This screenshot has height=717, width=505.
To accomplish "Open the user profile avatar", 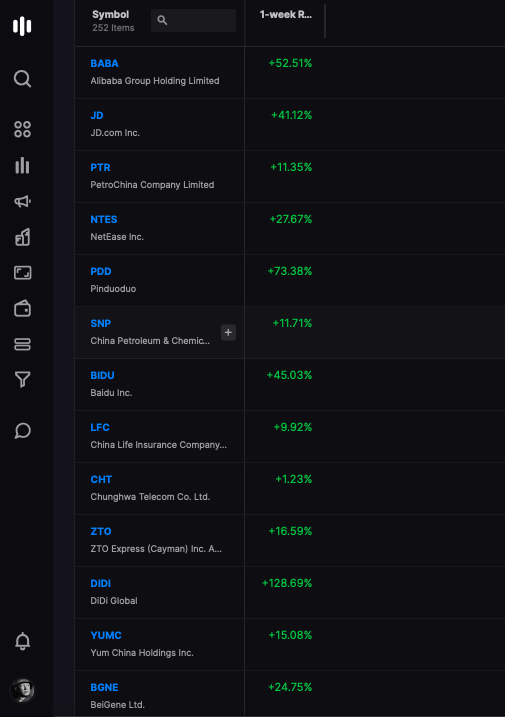I will [22, 690].
